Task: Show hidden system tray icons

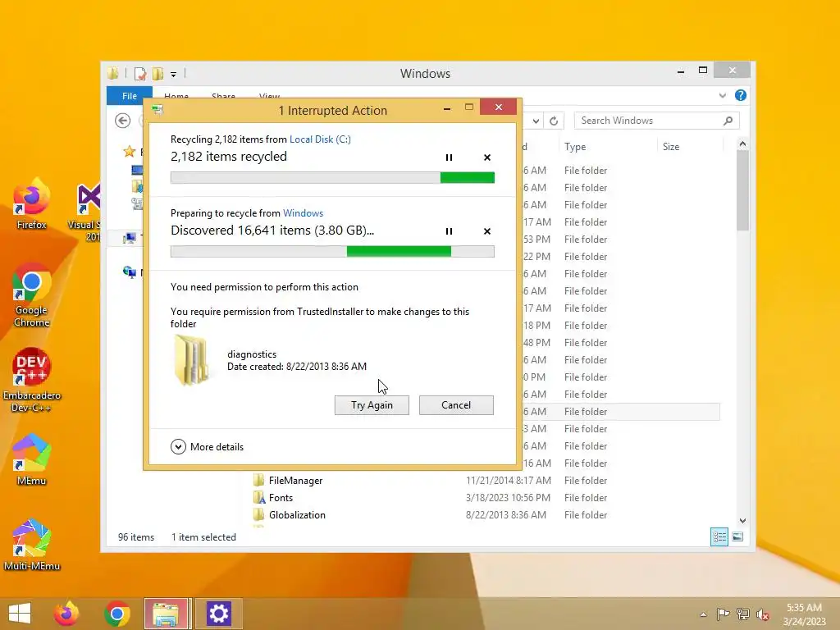Action: 703,614
